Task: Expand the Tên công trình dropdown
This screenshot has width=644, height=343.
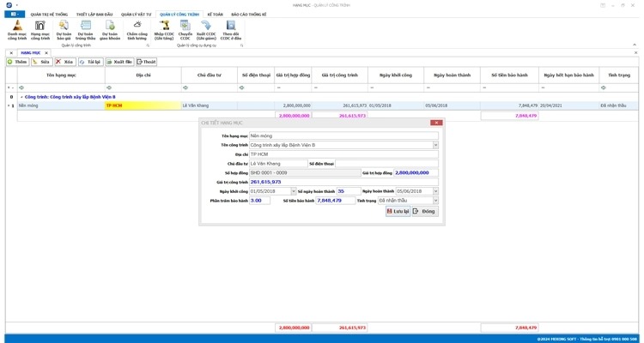Action: click(435, 145)
